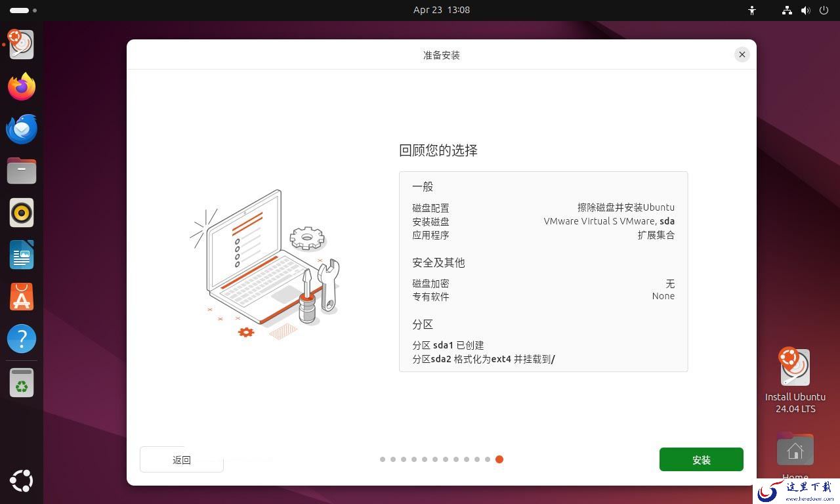Click the power icon in the top bar
This screenshot has width=840, height=504.
[825, 10]
